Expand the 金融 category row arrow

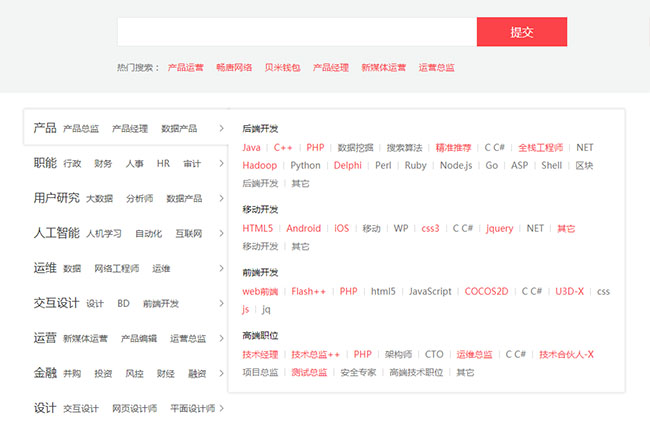point(221,374)
